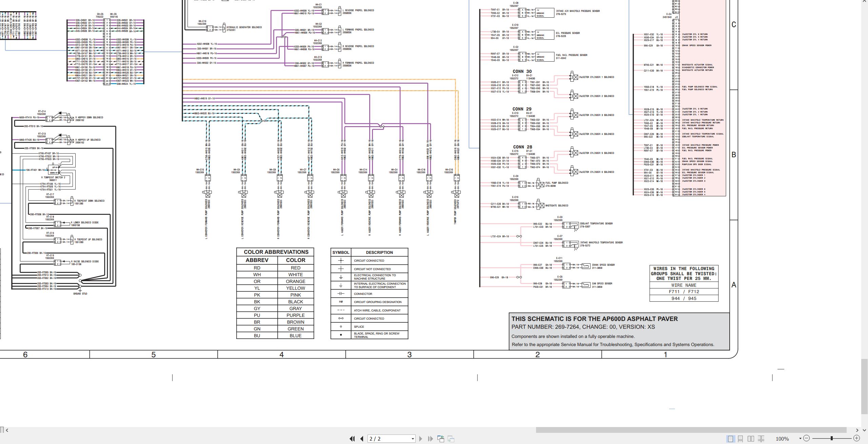Click left arrow of horizontal scrollbar
The image size is (868, 444).
coord(7,430)
